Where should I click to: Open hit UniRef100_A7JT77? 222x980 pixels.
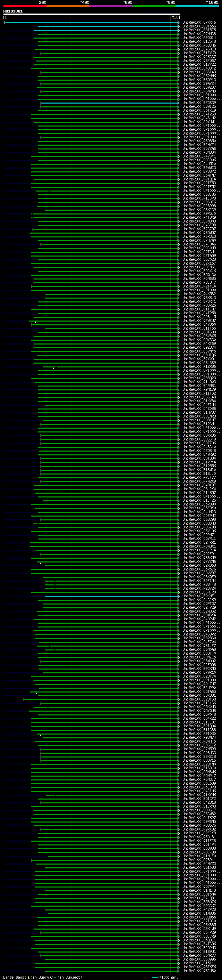click(x=199, y=477)
